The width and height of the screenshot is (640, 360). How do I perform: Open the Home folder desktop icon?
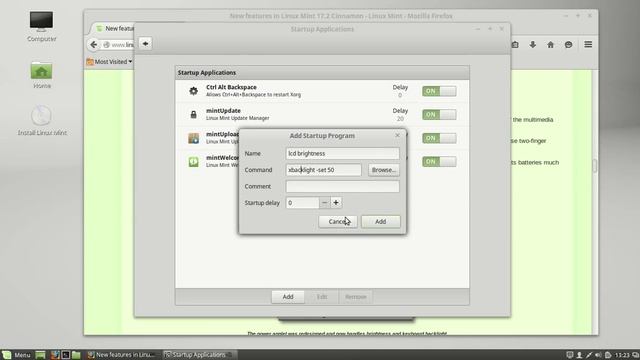(41, 75)
